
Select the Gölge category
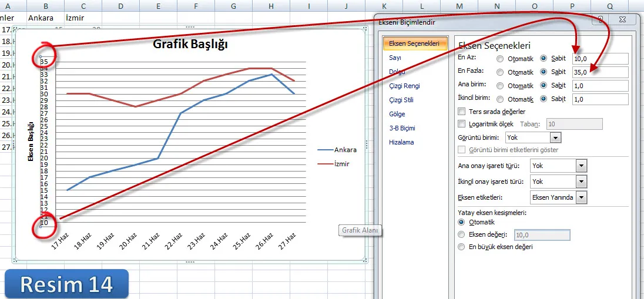[x=397, y=114]
